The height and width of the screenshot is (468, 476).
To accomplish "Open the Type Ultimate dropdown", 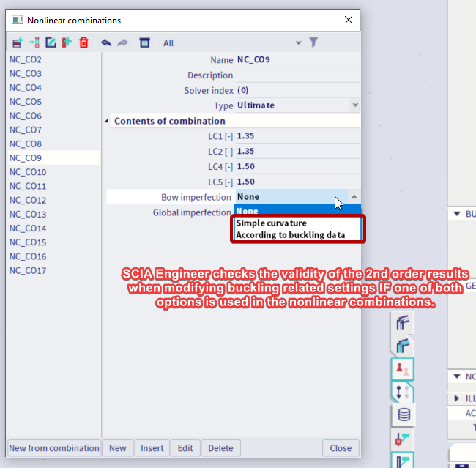I will (x=355, y=105).
